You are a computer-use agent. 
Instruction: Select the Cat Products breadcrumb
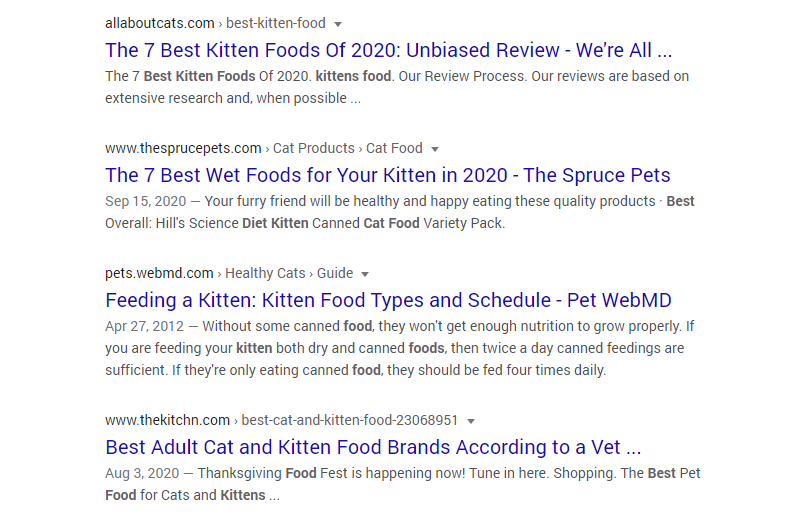tap(313, 148)
